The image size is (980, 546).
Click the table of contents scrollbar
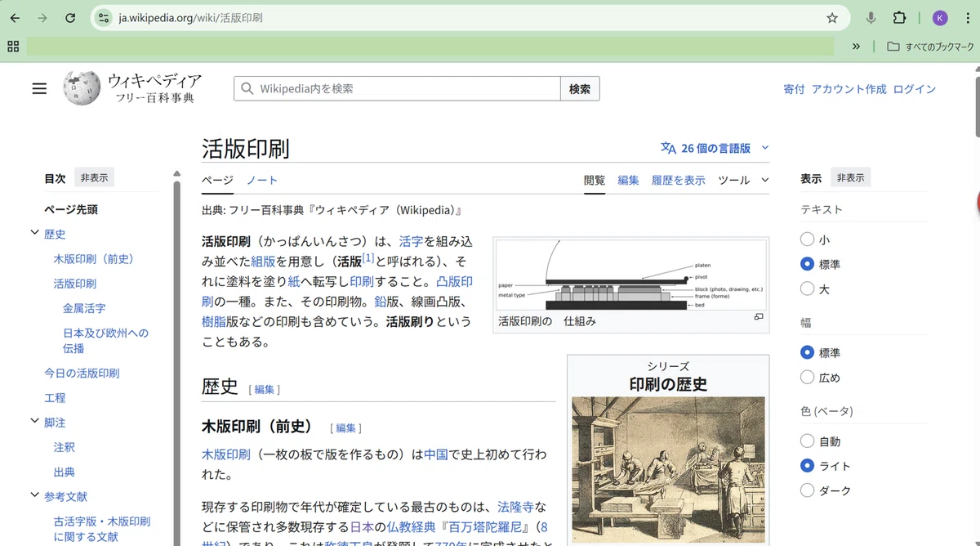[176, 360]
